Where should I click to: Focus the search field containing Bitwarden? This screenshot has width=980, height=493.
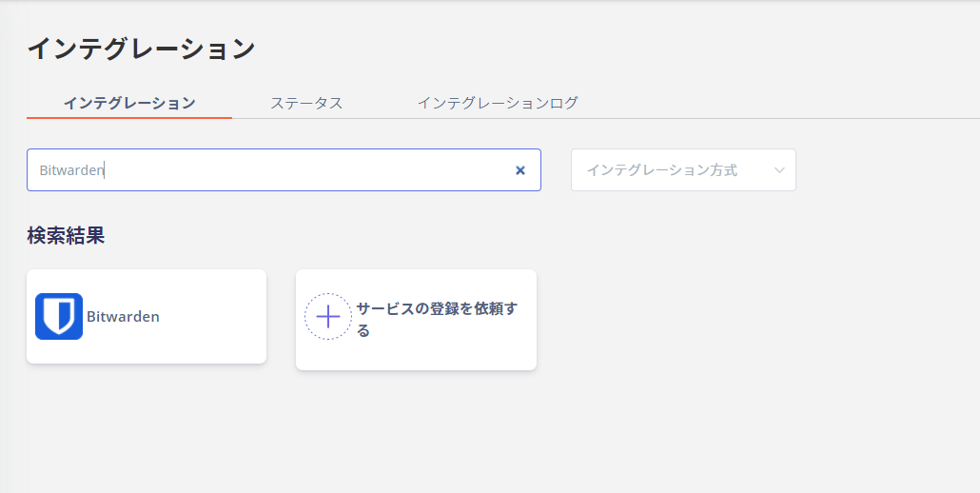pyautogui.click(x=284, y=170)
